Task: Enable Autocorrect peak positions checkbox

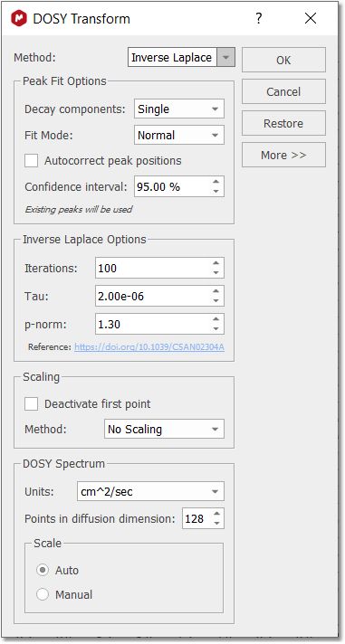Action: pyautogui.click(x=32, y=161)
